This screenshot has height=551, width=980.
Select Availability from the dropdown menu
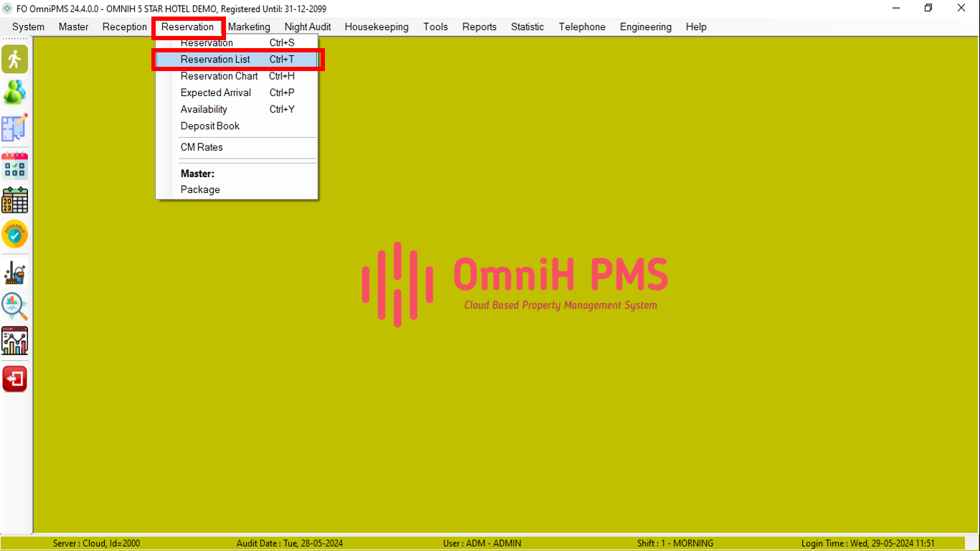(x=237, y=109)
